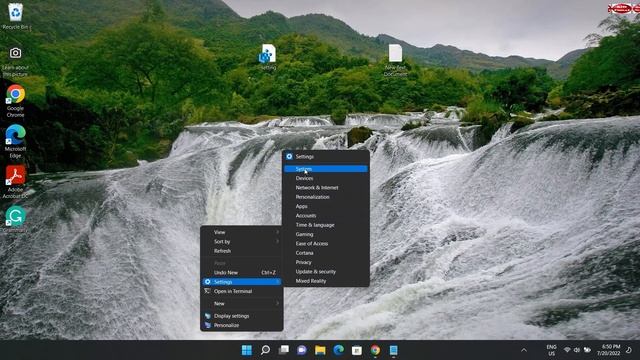
Task: Select the Google Chrome desktop shortcut
Action: [15, 101]
